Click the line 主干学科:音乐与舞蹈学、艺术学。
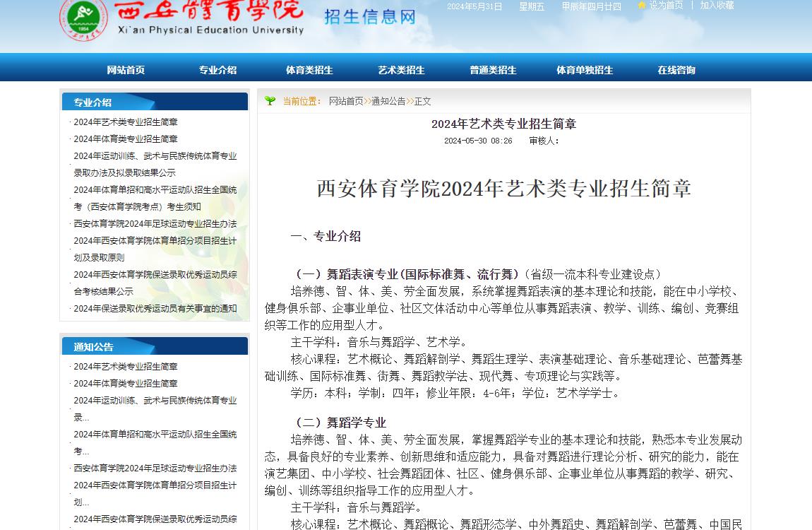Viewport: 812px width, 530px height. point(380,342)
